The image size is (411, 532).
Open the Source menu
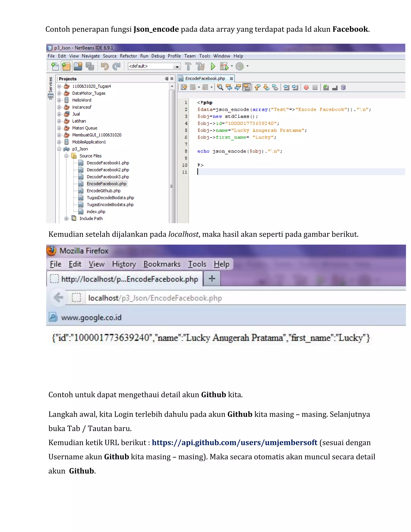point(110,56)
